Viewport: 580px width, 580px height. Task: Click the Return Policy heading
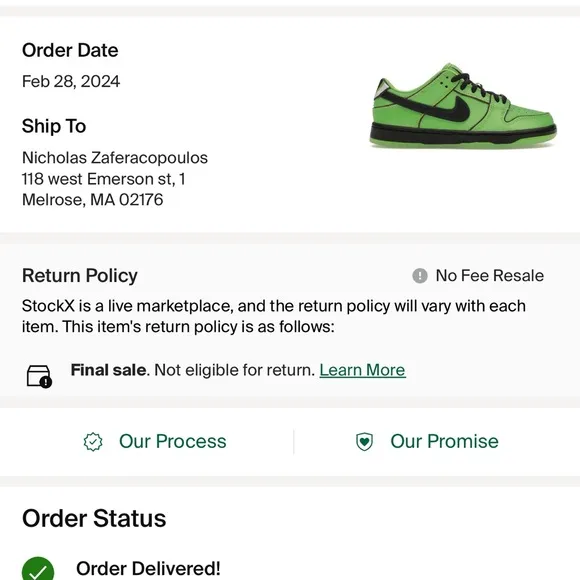tap(80, 276)
